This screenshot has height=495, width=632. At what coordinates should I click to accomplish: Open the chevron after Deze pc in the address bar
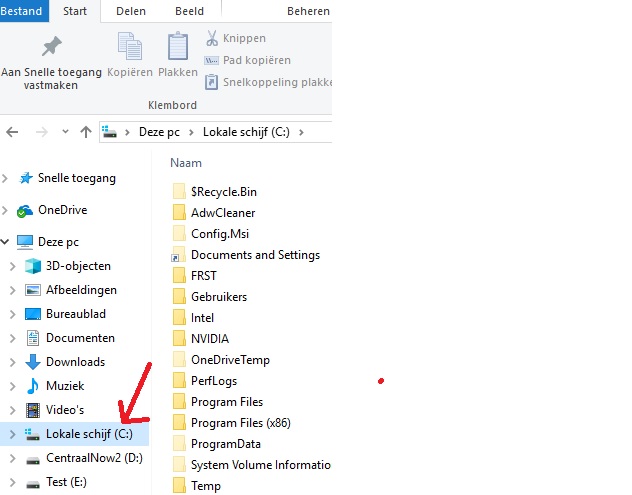191,132
